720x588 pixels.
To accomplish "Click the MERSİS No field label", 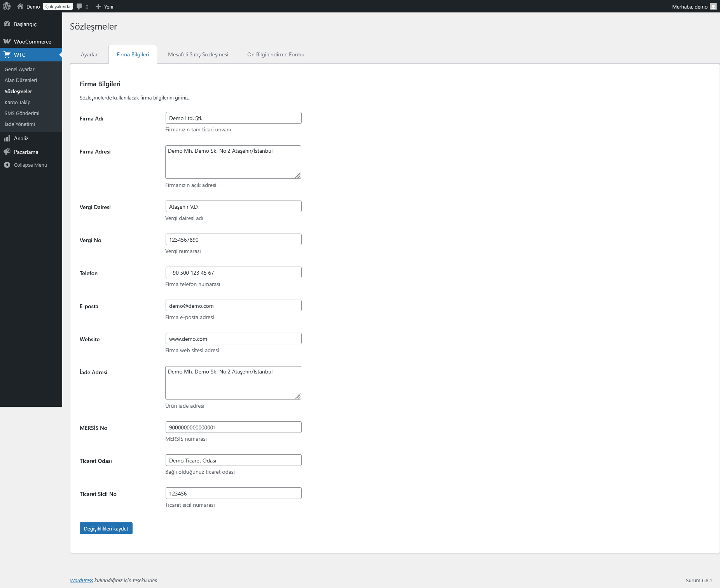I will point(93,428).
